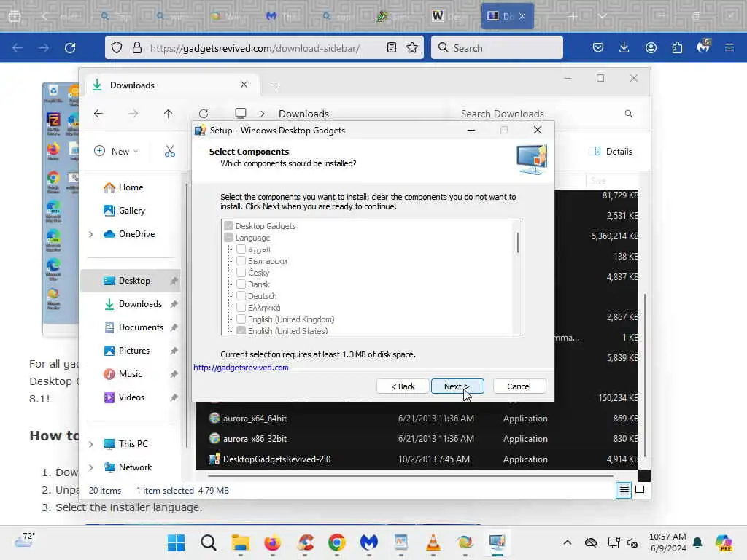Viewport: 747px width, 560px height.
Task: Tick the Český language checkbox
Action: click(x=241, y=273)
